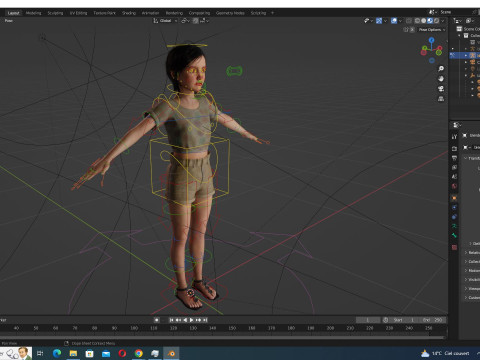Switch viewport shading to Rendered
Viewport: 480px width, 360px height.
coord(436,21)
